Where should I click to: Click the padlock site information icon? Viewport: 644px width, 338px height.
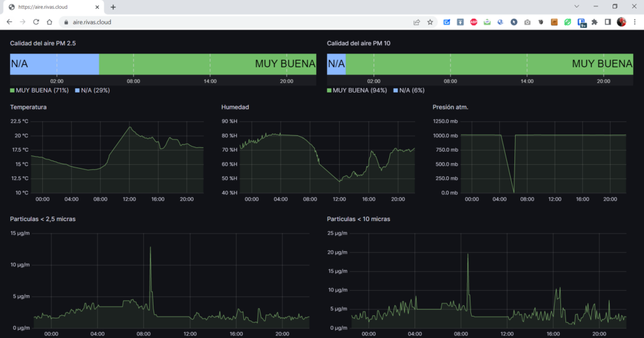[64, 21]
